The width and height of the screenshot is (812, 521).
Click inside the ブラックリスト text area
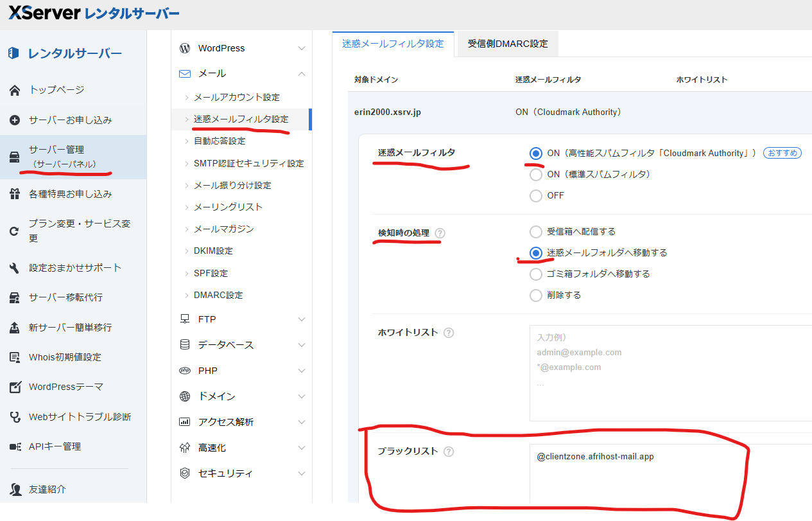(x=671, y=473)
